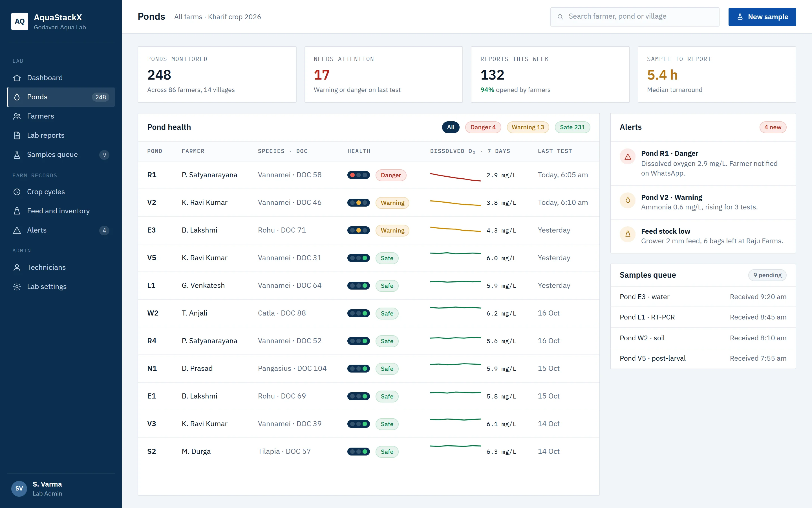The width and height of the screenshot is (812, 508).
Task: Click the Needs Attention 17 card
Action: point(383,75)
